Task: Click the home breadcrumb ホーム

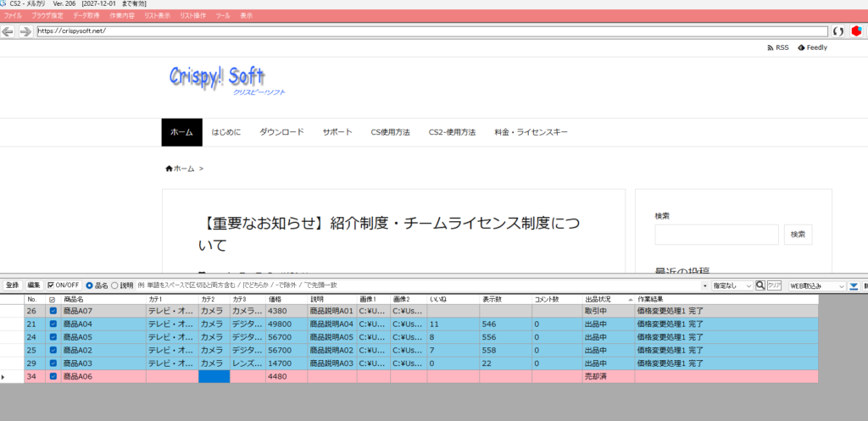Action: coord(180,169)
